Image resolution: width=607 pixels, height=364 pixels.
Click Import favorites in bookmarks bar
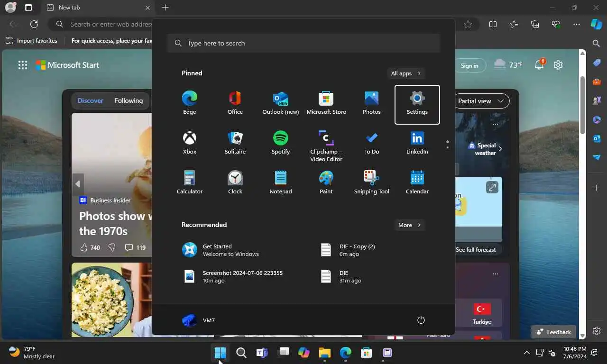(31, 41)
